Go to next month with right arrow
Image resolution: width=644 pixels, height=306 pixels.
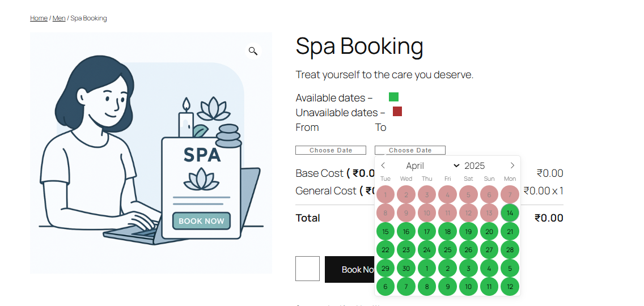[512, 165]
